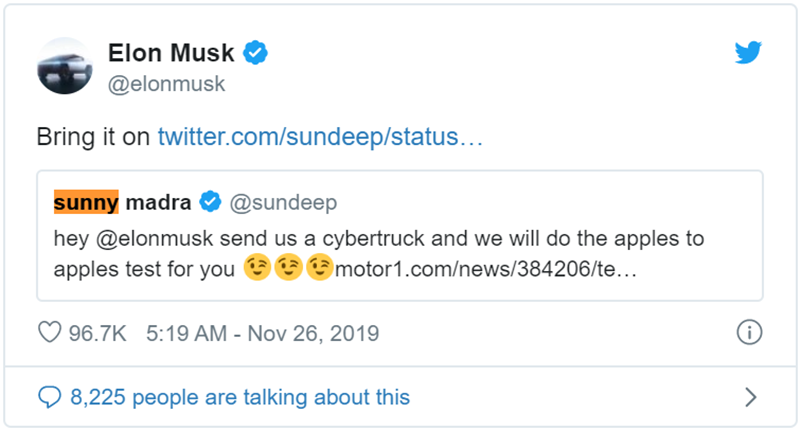Click the last winking emoji
Screen dimensions: 800x430
coord(319,270)
